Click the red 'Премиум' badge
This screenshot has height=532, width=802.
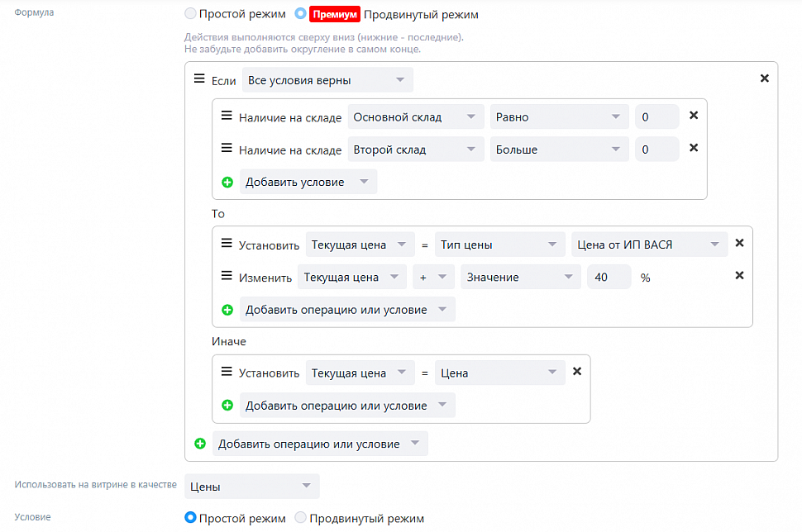[335, 14]
